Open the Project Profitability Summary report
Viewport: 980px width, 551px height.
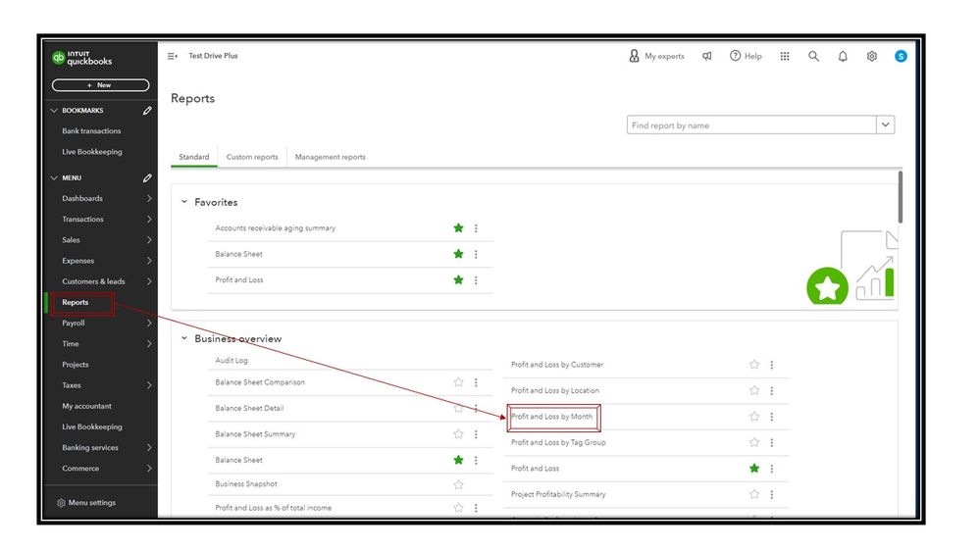(x=558, y=494)
